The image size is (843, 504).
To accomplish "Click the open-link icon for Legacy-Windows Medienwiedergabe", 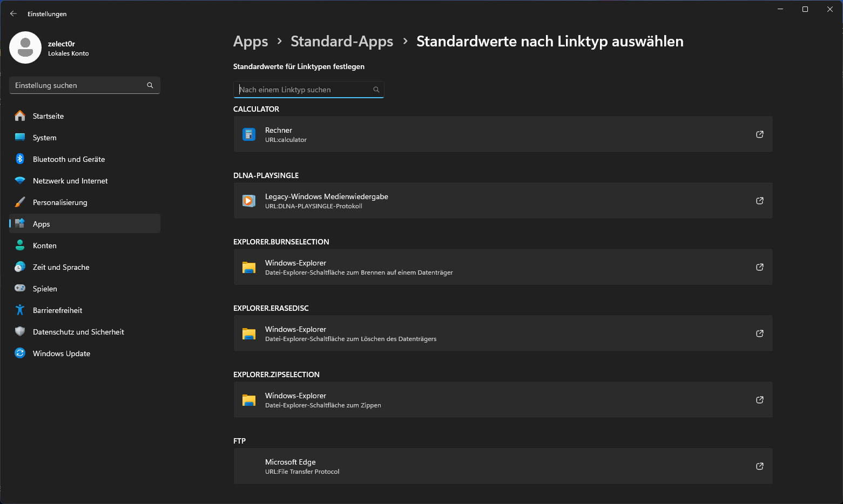I will 759,201.
